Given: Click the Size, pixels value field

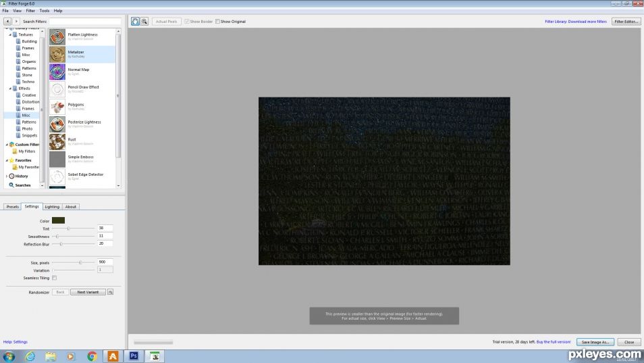Looking at the screenshot, I should coord(105,262).
